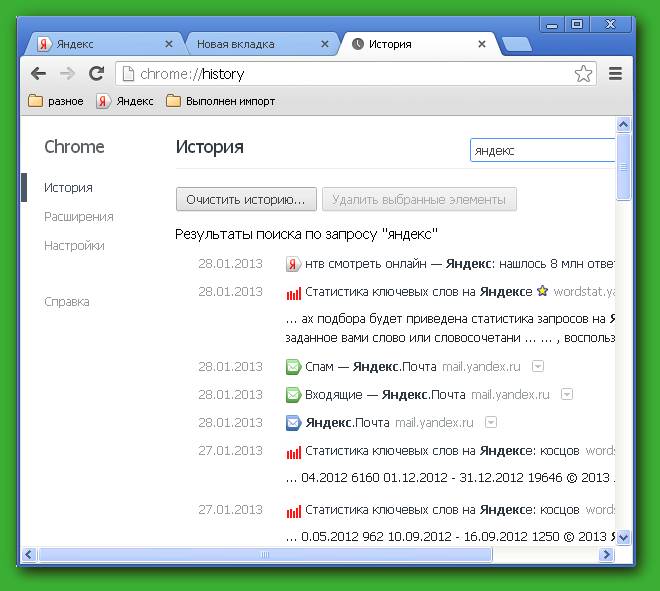Go back with the back arrow

click(x=38, y=74)
